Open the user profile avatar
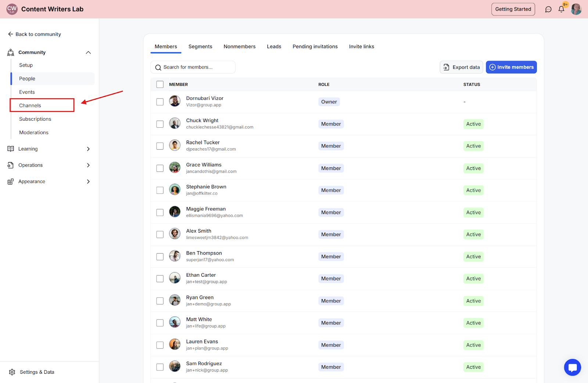The width and height of the screenshot is (588, 383). click(x=576, y=9)
